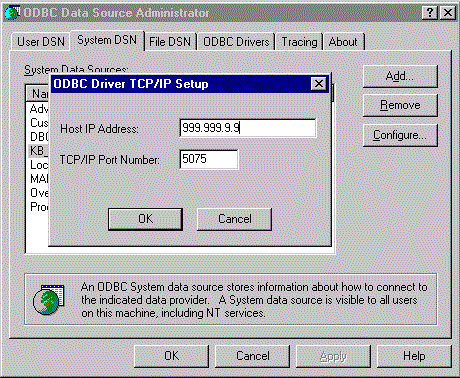Click the Add... button
The height and width of the screenshot is (378, 460).
400,76
